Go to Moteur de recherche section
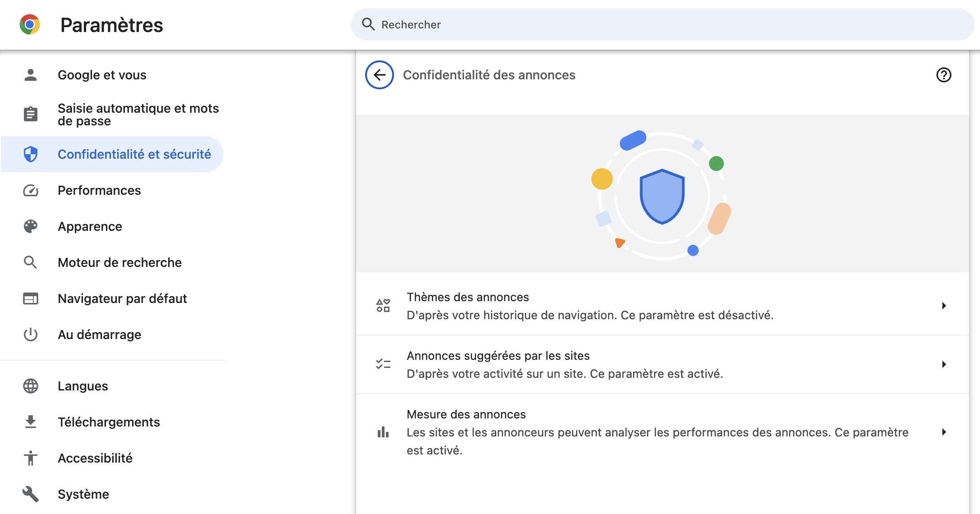Screen dimensions: 980x514 [119, 262]
